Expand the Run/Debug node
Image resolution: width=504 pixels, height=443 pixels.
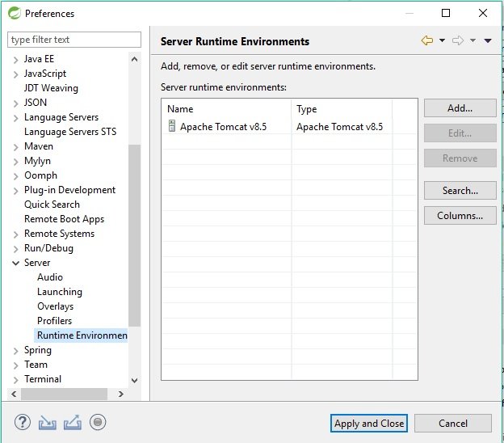point(16,249)
